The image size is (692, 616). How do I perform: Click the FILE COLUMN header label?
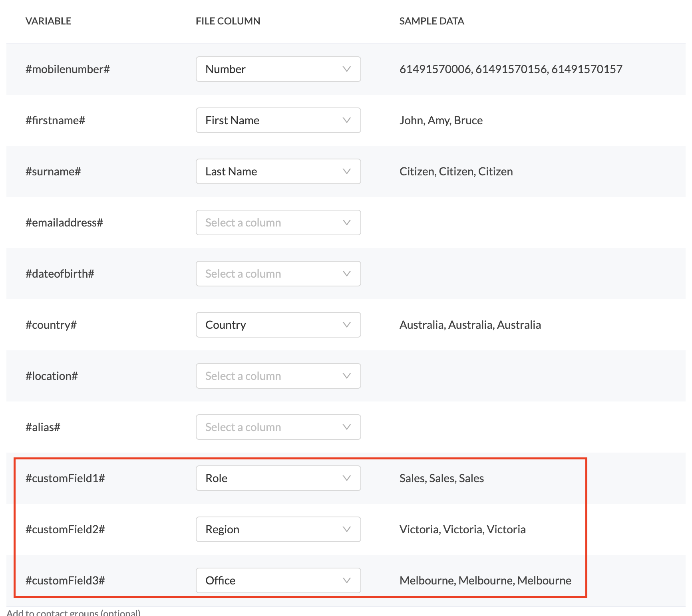pyautogui.click(x=228, y=21)
